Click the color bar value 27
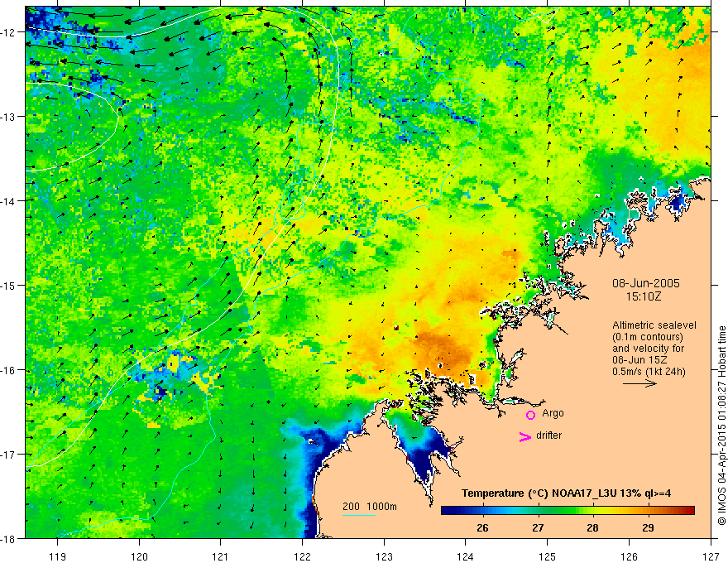Viewport: 728px width, 563px height. coord(538,527)
